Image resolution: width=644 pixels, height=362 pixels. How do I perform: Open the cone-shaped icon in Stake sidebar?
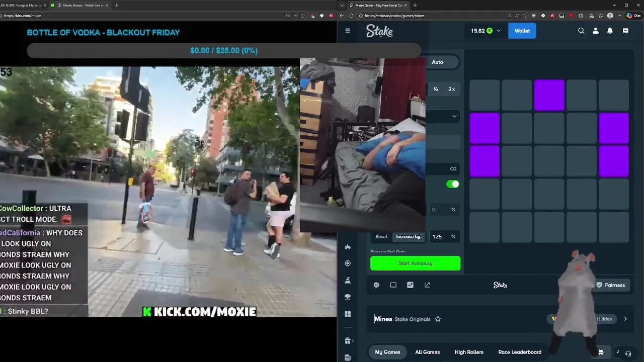(x=347, y=280)
